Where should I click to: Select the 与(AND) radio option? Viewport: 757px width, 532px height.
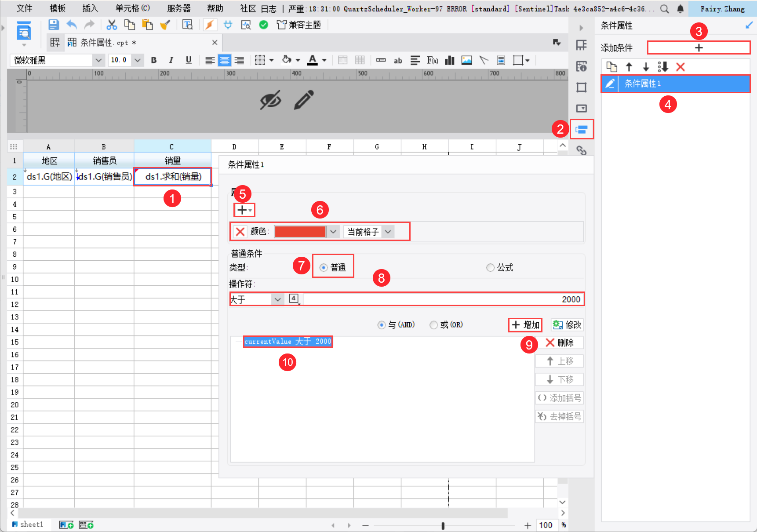pos(381,325)
